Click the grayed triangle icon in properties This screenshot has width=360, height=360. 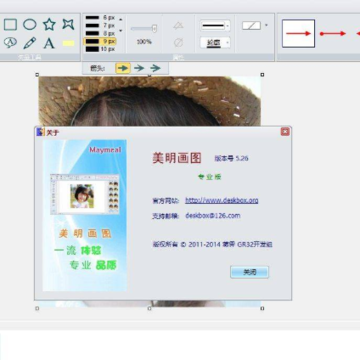tap(179, 26)
